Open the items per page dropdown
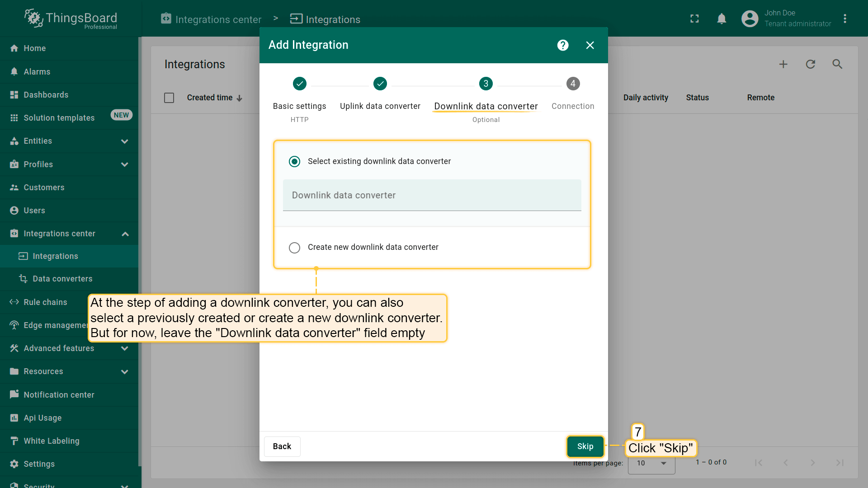 [651, 463]
